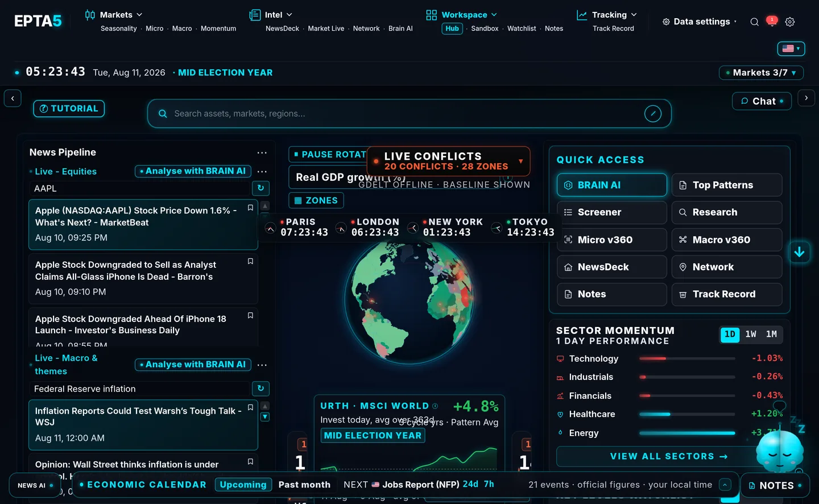Bookmark the Apple Downgraded to Sell article

coord(250,261)
